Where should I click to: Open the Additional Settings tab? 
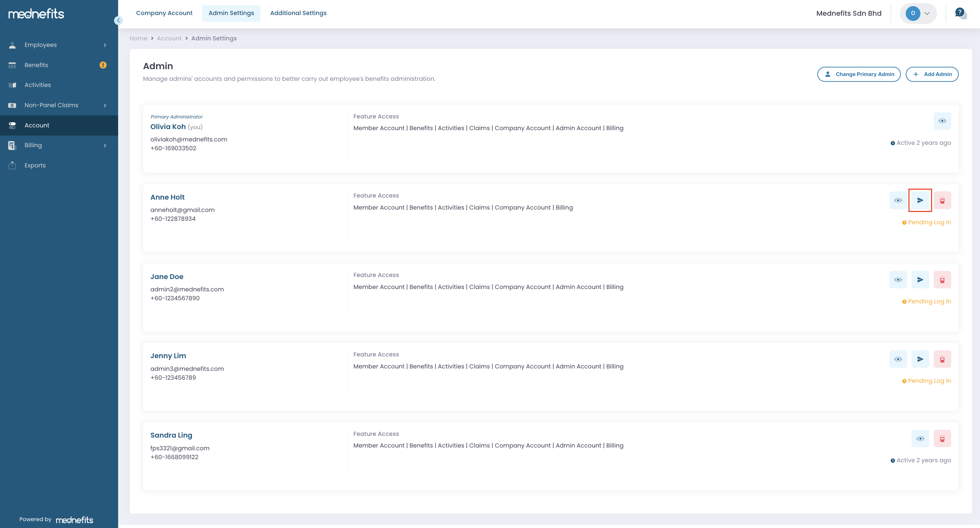[x=298, y=13]
